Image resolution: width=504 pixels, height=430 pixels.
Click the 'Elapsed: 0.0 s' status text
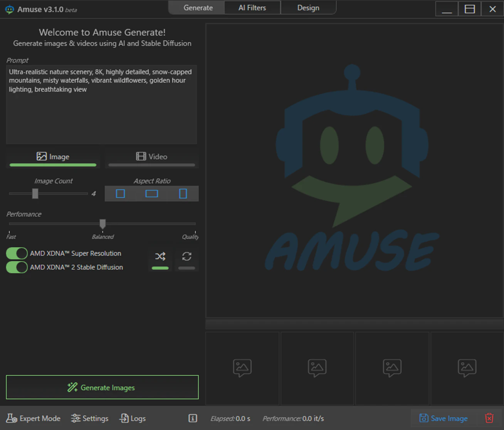[230, 418]
